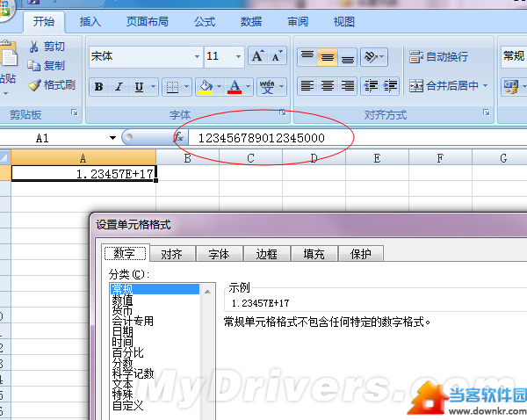
Task: Click the accounting number format icon
Action: click(511, 86)
